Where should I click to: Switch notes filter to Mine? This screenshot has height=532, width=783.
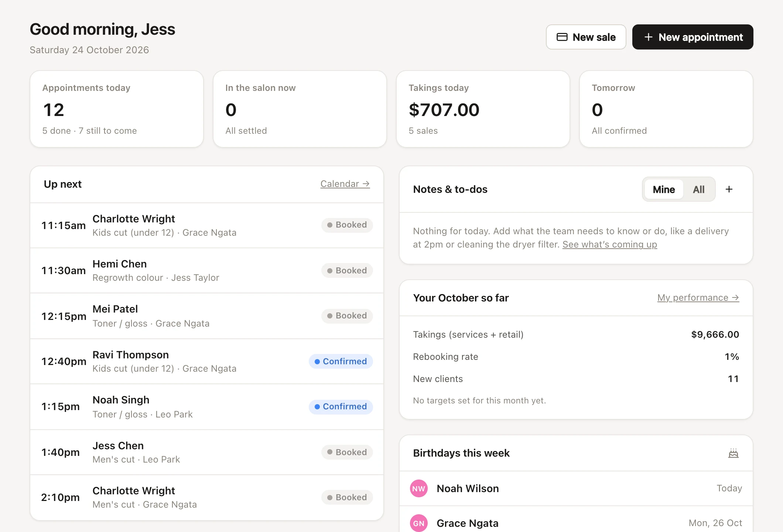click(664, 190)
